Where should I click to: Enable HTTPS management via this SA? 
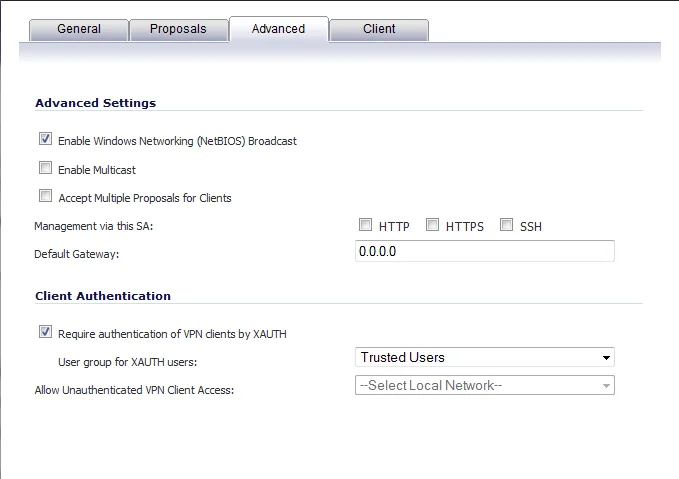[x=433, y=226]
